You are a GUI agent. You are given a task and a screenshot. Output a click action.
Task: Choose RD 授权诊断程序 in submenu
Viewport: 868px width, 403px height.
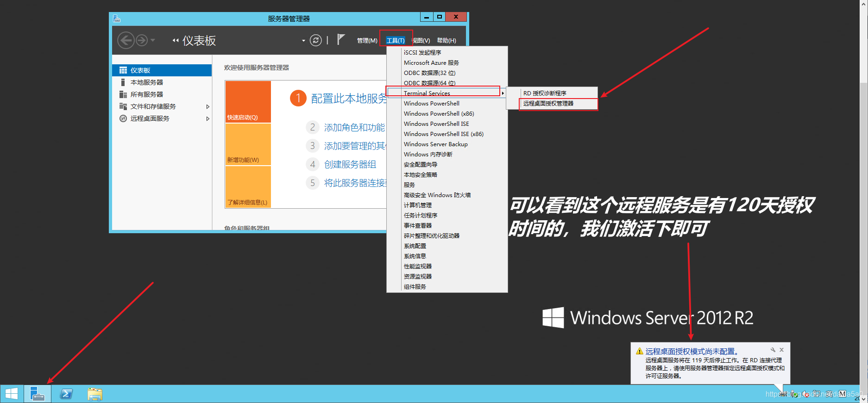(552, 93)
